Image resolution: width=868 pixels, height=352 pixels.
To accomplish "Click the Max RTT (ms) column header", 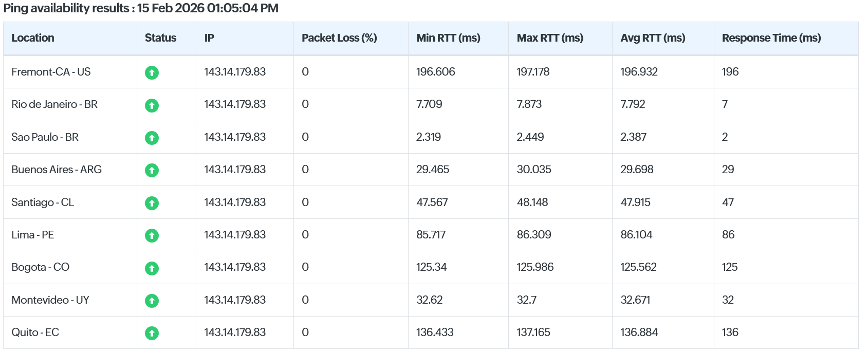I will coord(550,38).
